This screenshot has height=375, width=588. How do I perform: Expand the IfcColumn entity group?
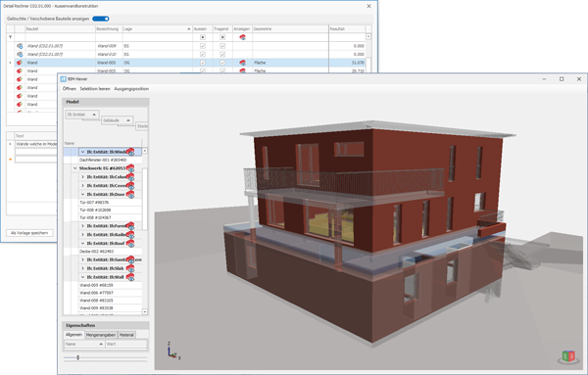(x=83, y=177)
